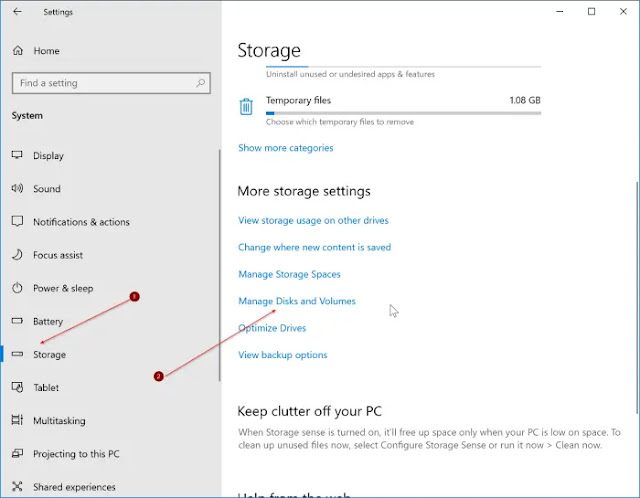640x498 pixels.
Task: Click the Focus assist moon icon
Action: pos(17,255)
